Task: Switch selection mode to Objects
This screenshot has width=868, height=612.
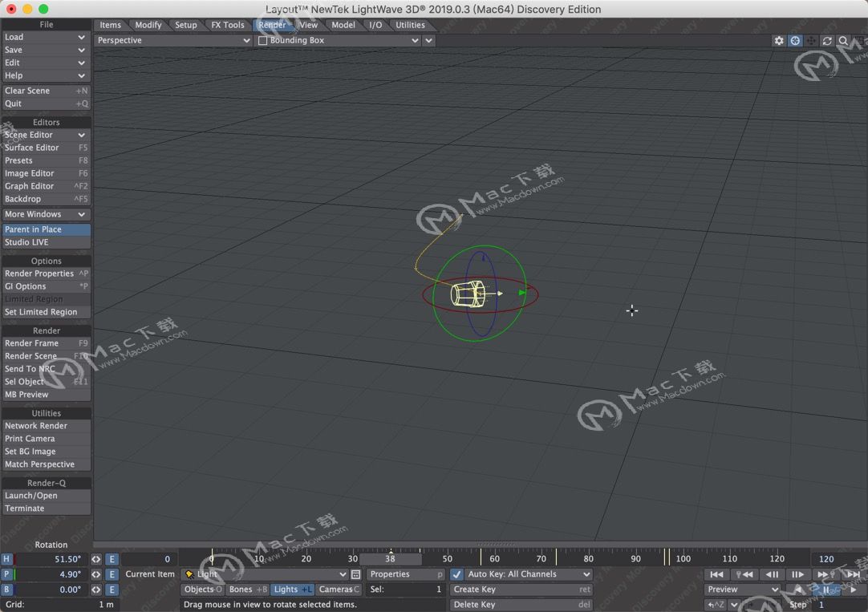Action: (x=203, y=590)
